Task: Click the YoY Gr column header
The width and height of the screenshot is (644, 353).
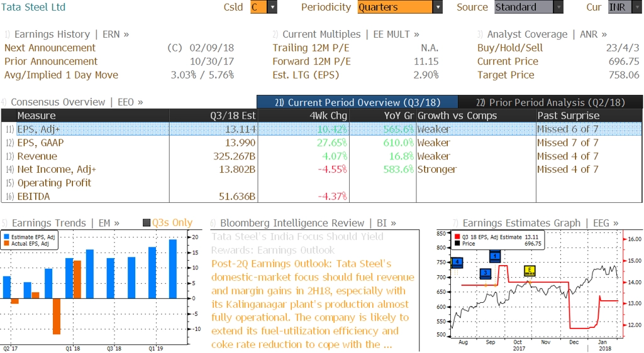Action: point(382,116)
